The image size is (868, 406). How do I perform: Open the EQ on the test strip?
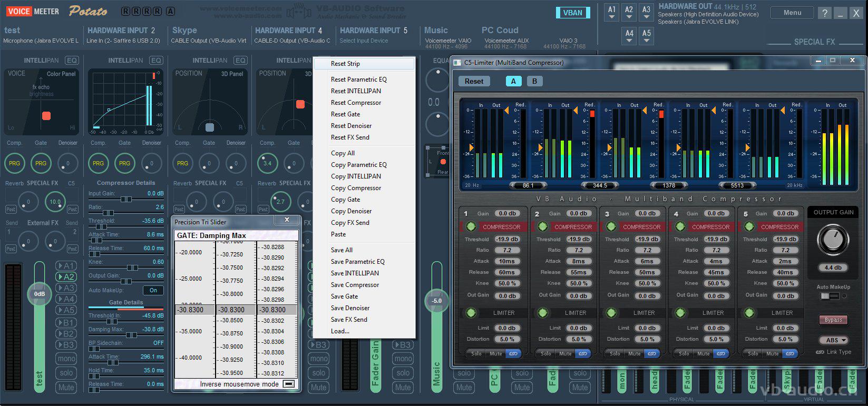[x=72, y=61]
